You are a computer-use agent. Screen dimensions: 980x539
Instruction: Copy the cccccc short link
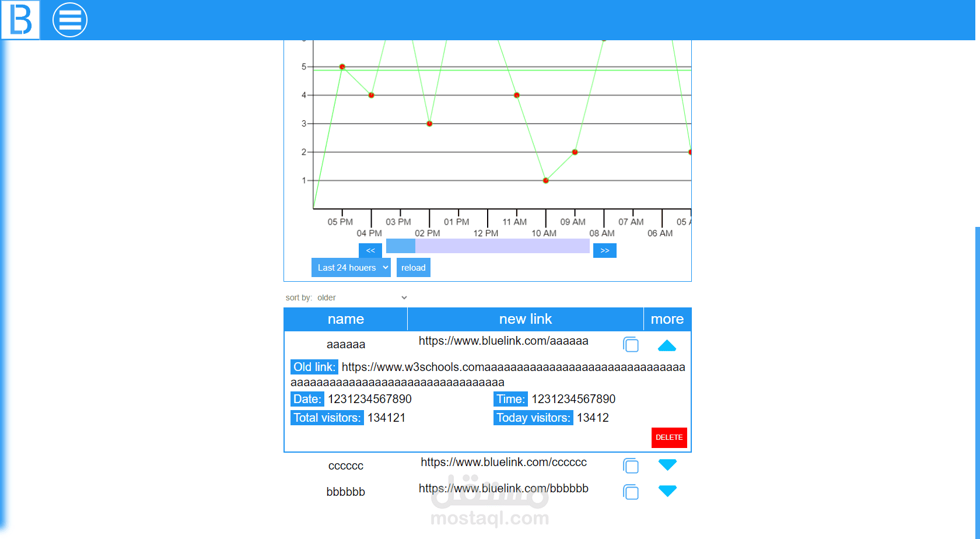point(631,466)
